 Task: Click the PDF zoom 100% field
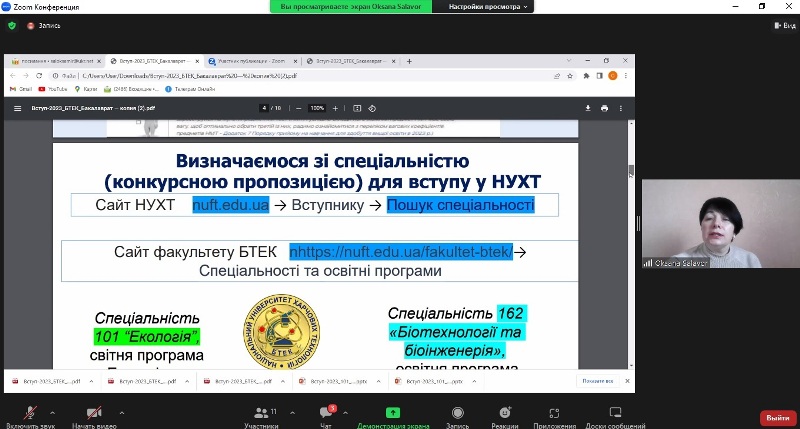[x=317, y=108]
